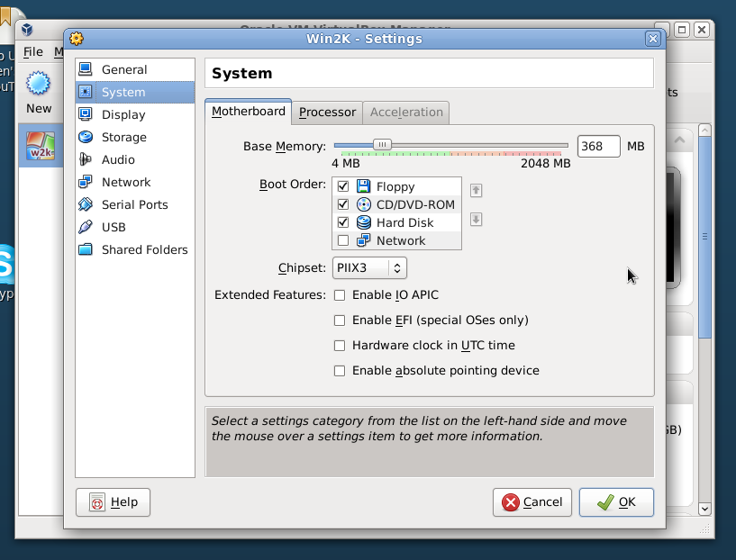Click the Help button
Image resolution: width=736 pixels, height=560 pixels.
point(114,502)
